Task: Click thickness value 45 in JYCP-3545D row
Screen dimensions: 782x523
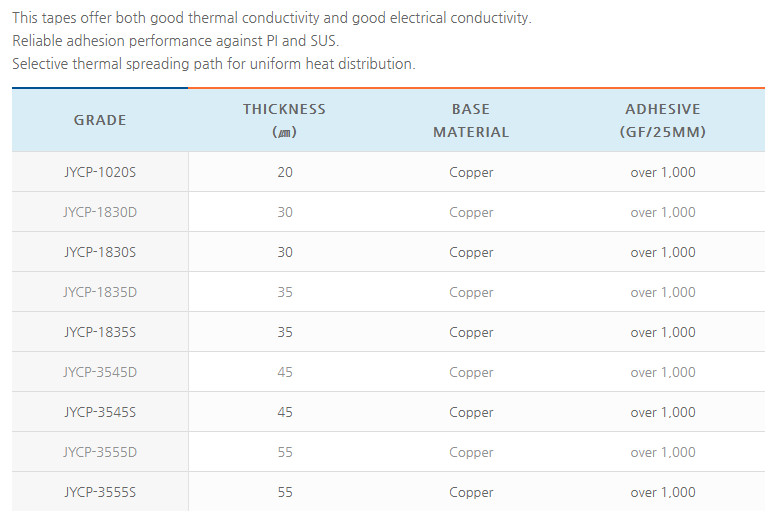Action: pyautogui.click(x=285, y=372)
